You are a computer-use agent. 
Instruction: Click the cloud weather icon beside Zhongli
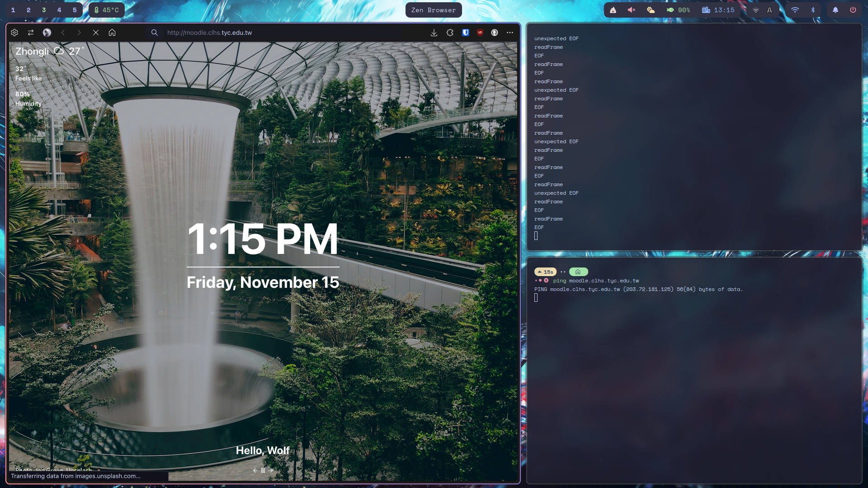(59, 51)
